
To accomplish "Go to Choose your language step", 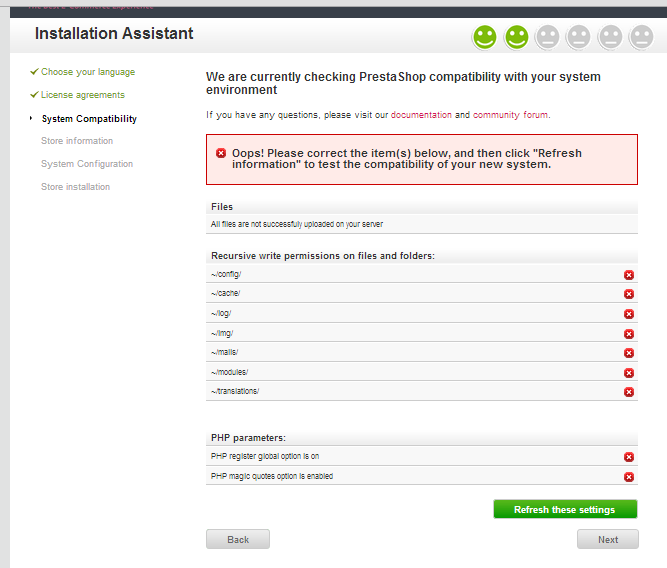I will [88, 72].
